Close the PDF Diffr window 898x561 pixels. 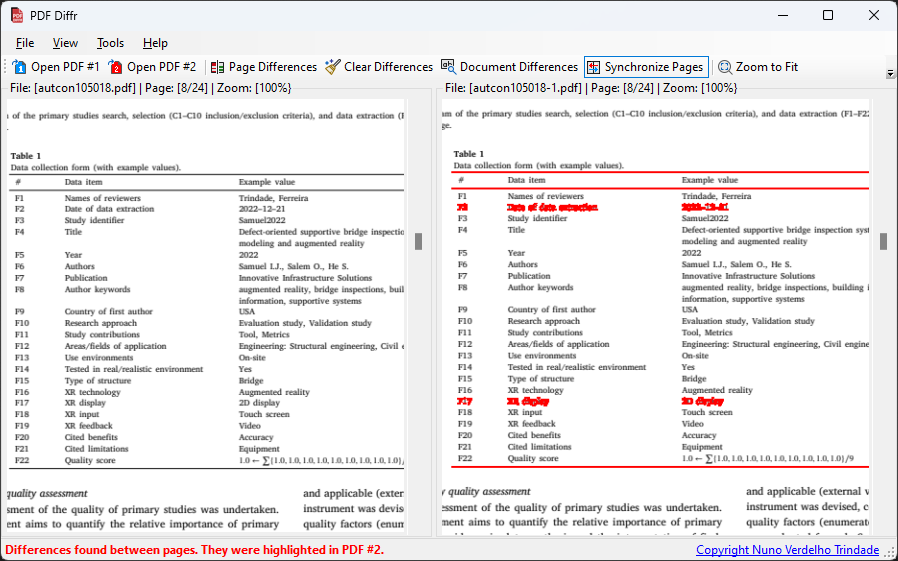click(873, 15)
